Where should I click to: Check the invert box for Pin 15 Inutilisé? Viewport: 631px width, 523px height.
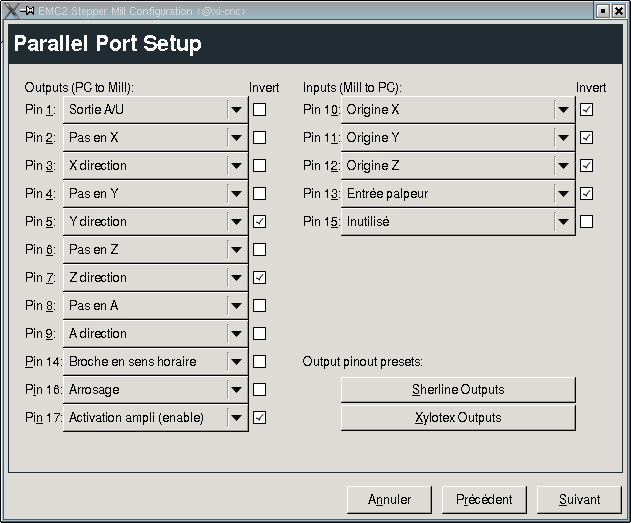point(586,222)
